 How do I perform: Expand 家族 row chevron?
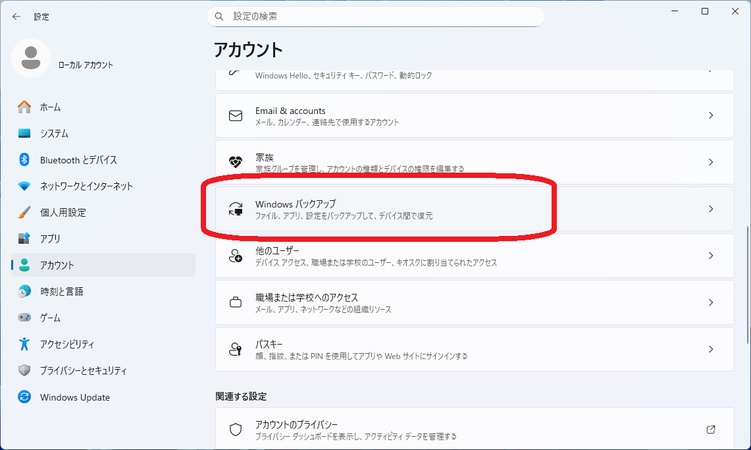pos(711,162)
